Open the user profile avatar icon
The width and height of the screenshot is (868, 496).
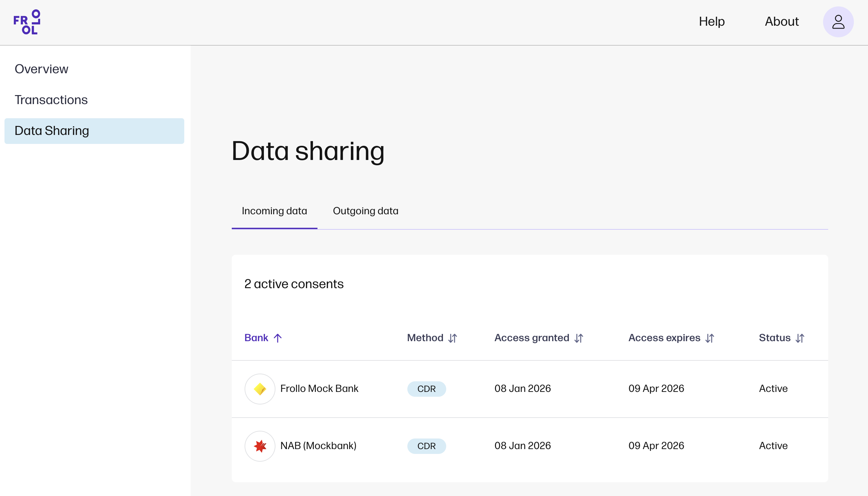tap(838, 22)
